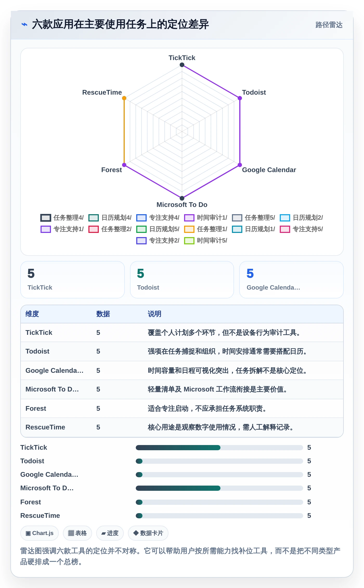
Task: Click the Forest data point on radar chart
Action: pos(124,165)
